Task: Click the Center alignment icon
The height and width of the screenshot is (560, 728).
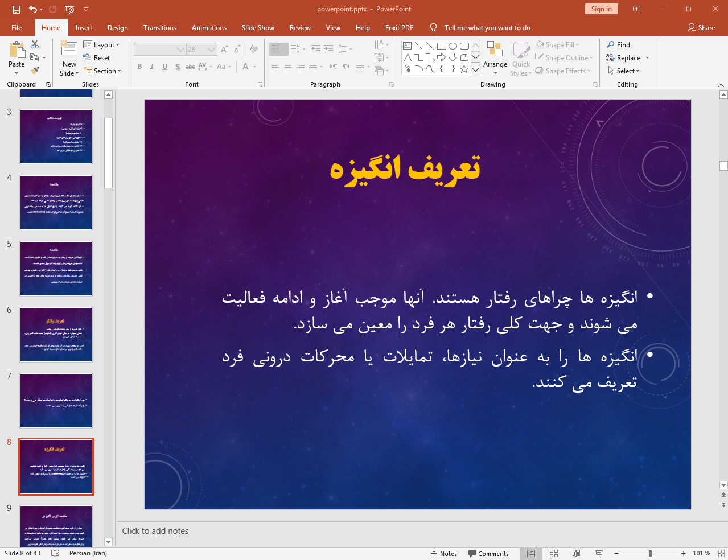Action: 287,67
